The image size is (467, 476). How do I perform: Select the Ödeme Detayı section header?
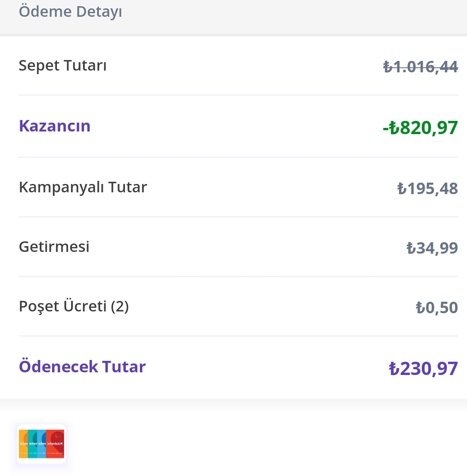point(70,11)
